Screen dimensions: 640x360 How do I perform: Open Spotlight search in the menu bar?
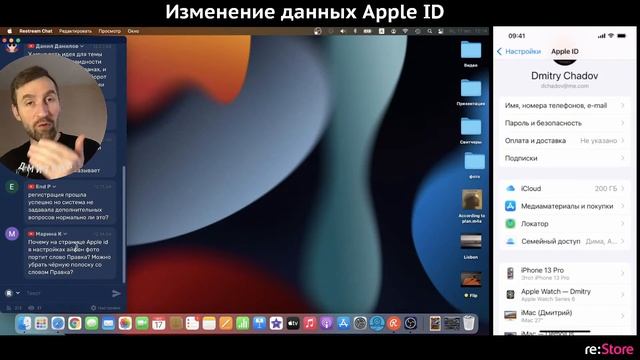tap(429, 31)
